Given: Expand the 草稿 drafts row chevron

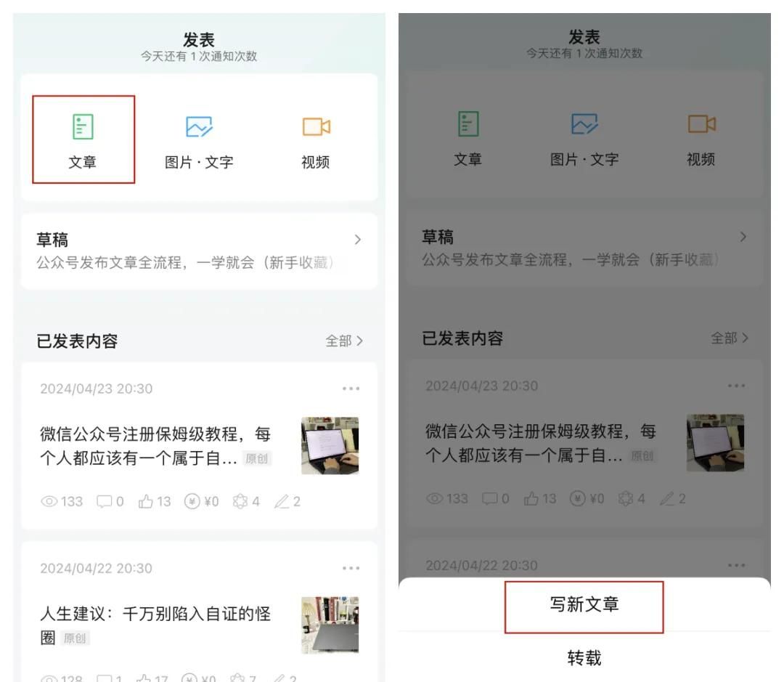Looking at the screenshot, I should coord(356,240).
